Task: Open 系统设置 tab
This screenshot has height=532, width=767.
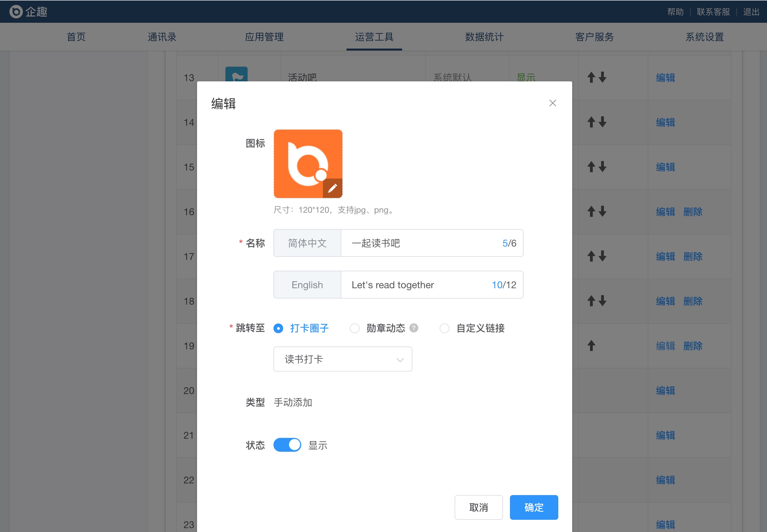Action: [x=704, y=37]
